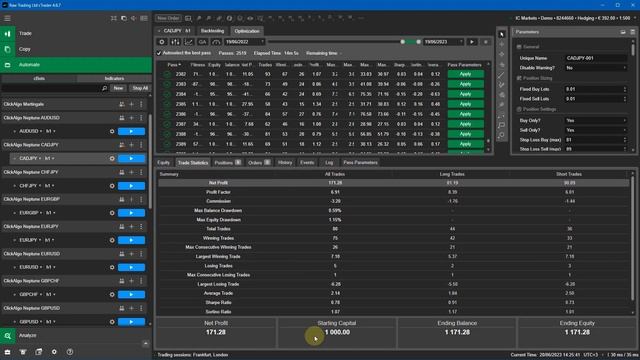Open the Pass Parameters tab

pos(360,162)
